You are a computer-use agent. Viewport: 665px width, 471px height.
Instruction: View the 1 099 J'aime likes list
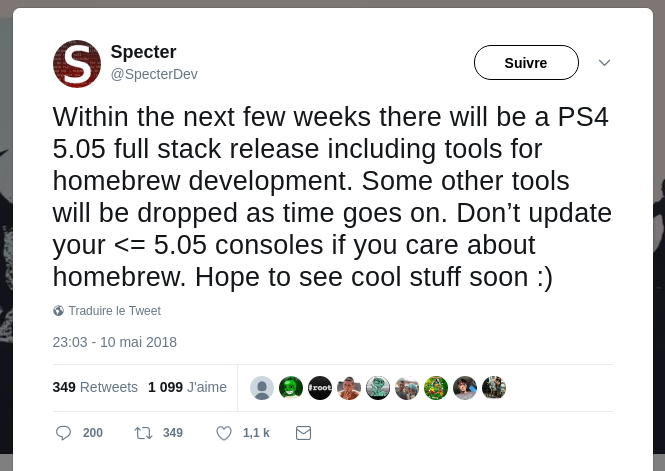pos(187,387)
